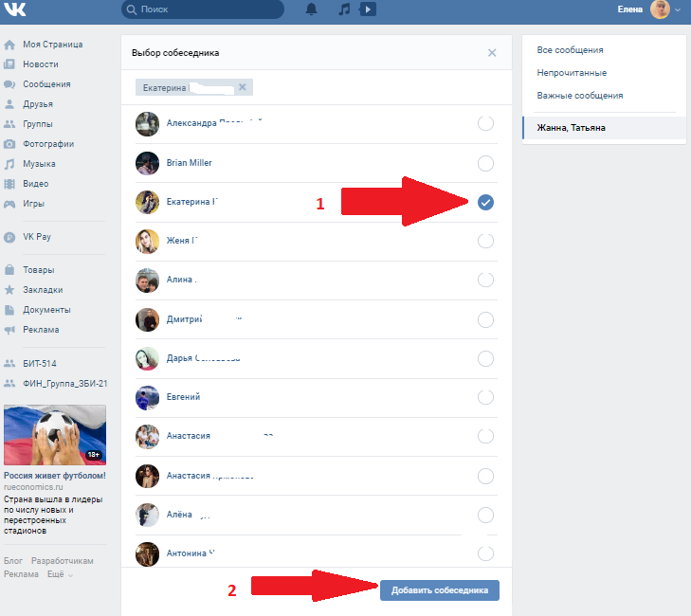Click Дарья's avatar picture
The height and width of the screenshot is (616, 691).
click(147, 358)
